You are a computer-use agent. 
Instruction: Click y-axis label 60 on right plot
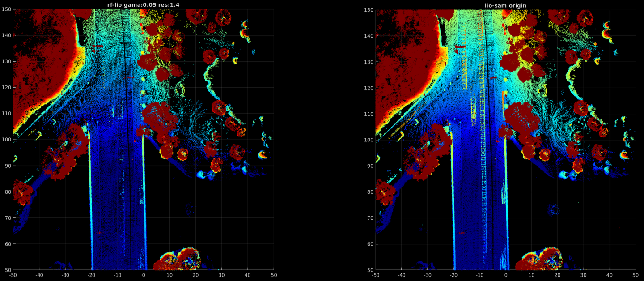point(370,244)
